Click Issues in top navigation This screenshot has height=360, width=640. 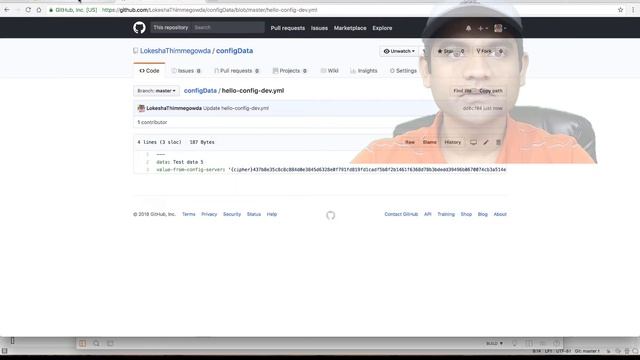point(319,28)
